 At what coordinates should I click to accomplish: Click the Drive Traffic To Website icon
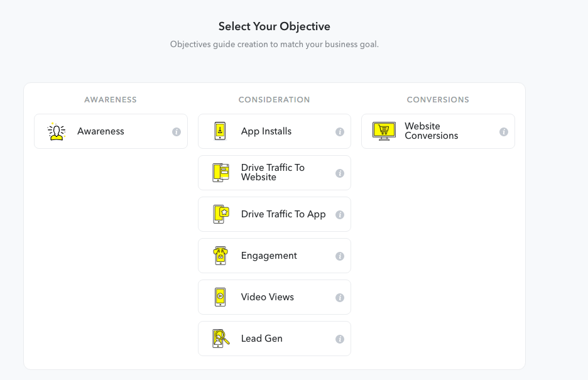(221, 173)
